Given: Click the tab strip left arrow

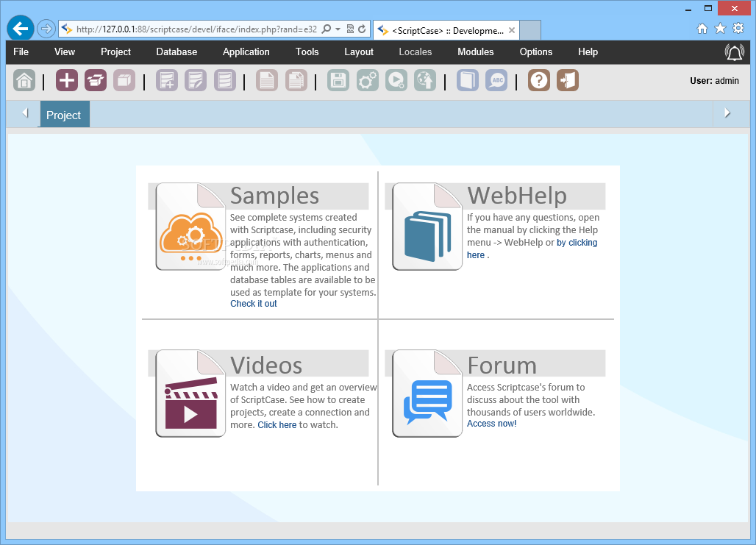Looking at the screenshot, I should (x=26, y=113).
